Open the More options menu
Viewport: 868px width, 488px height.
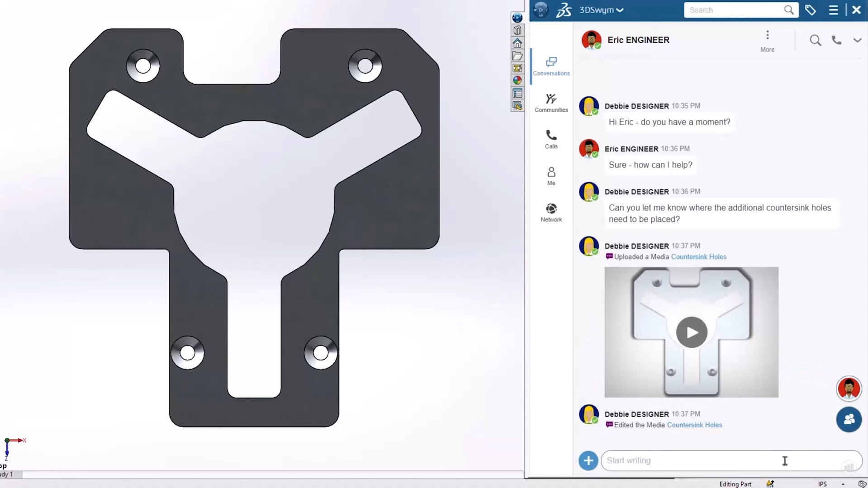click(767, 41)
